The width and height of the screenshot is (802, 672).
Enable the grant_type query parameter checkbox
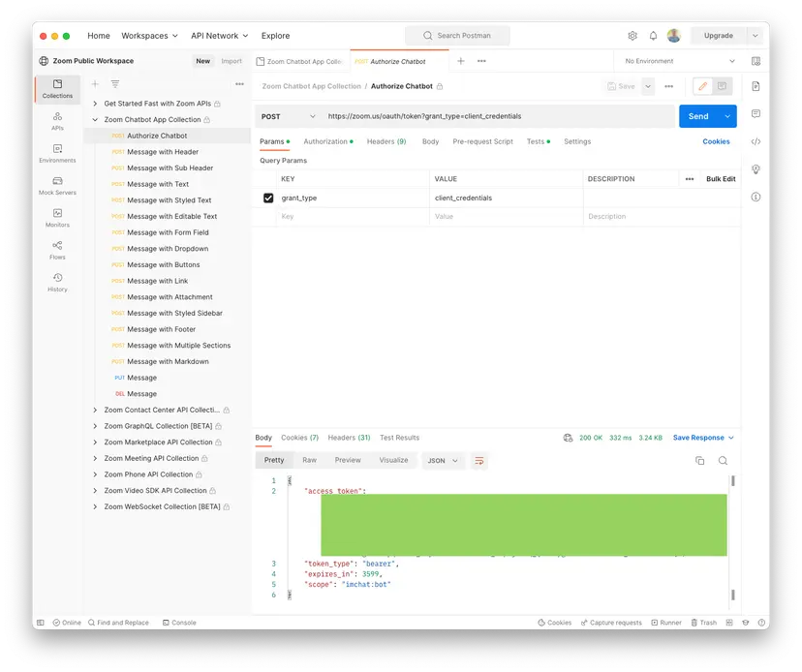(x=268, y=199)
